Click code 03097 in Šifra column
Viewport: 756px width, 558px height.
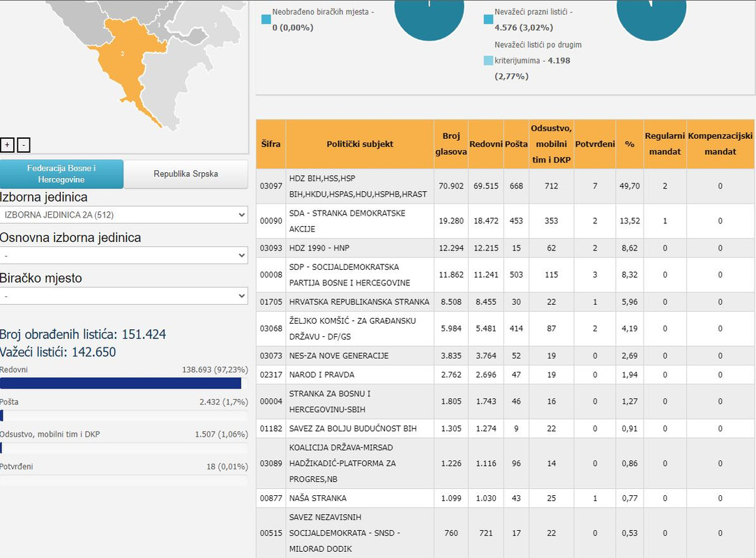(x=271, y=186)
